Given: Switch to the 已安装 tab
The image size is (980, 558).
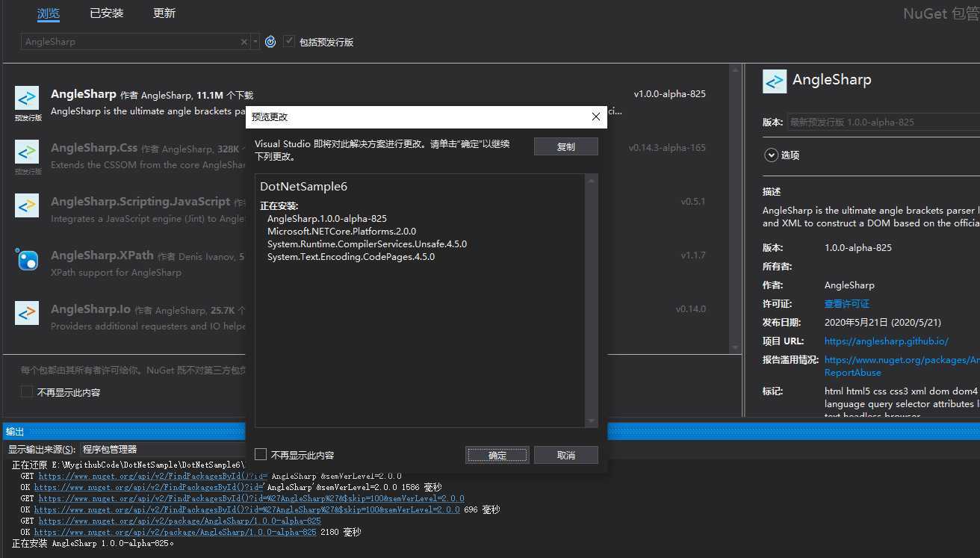Looking at the screenshot, I should (x=107, y=13).
